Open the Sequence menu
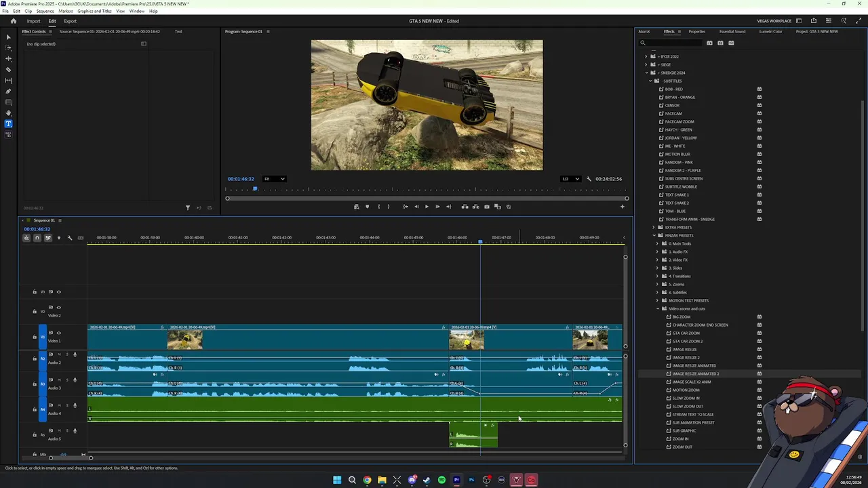 click(45, 12)
